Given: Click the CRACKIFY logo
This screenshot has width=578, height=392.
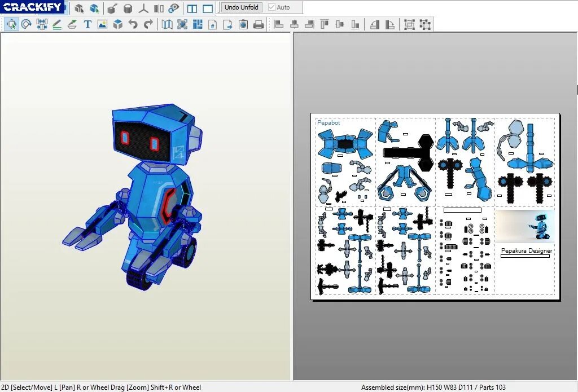Looking at the screenshot, I should click(x=32, y=6).
